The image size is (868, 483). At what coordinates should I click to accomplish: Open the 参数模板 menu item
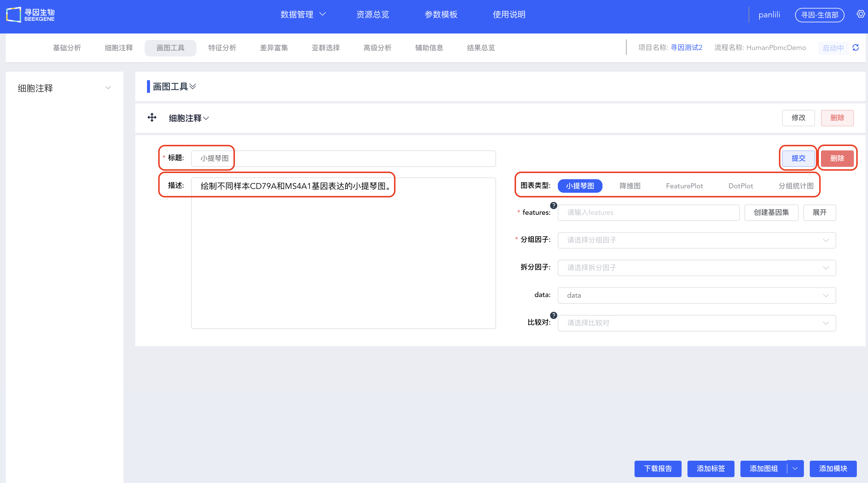[x=441, y=14]
